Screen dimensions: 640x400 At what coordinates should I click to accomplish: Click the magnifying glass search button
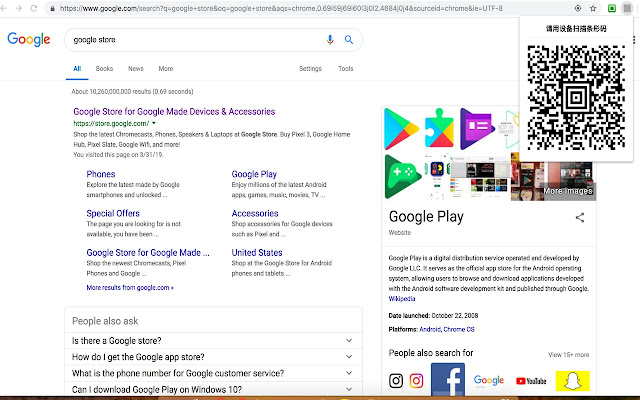(x=349, y=40)
